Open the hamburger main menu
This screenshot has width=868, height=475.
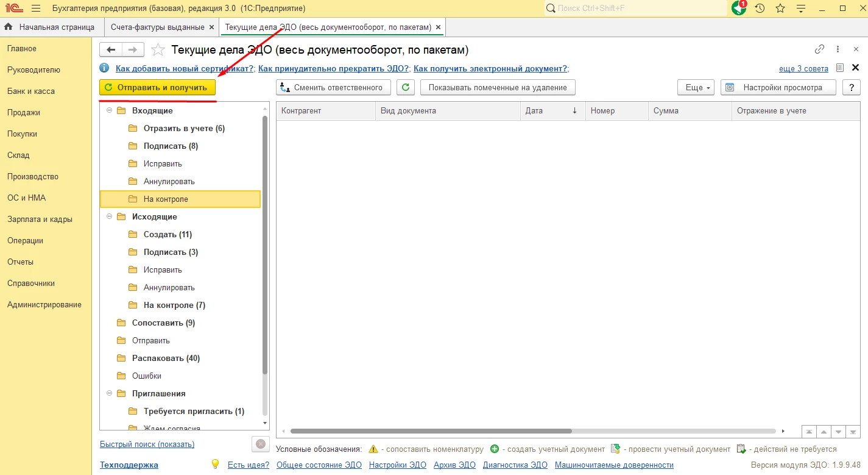[36, 9]
